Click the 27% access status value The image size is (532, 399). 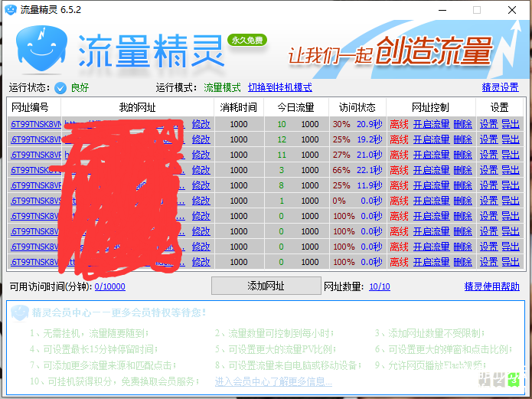coord(341,155)
